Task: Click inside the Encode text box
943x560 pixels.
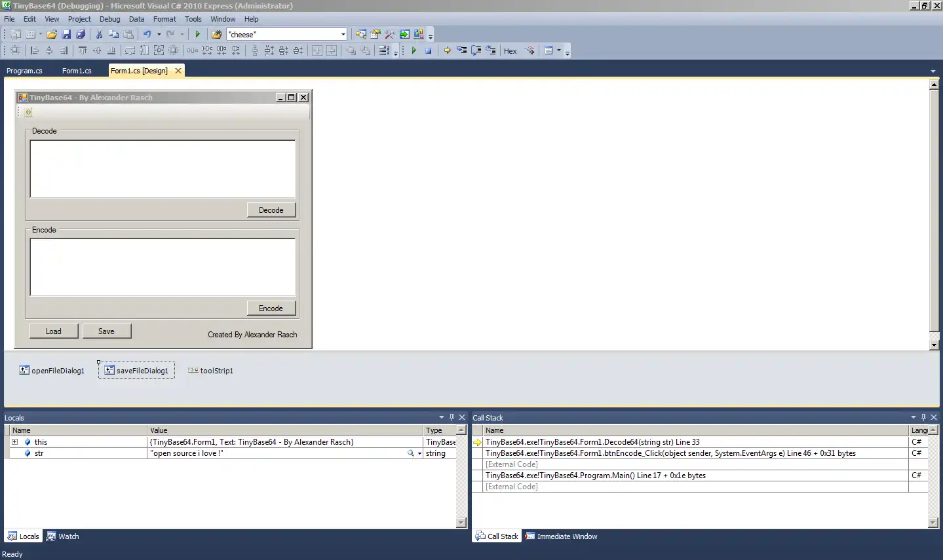Action: pyautogui.click(x=163, y=267)
